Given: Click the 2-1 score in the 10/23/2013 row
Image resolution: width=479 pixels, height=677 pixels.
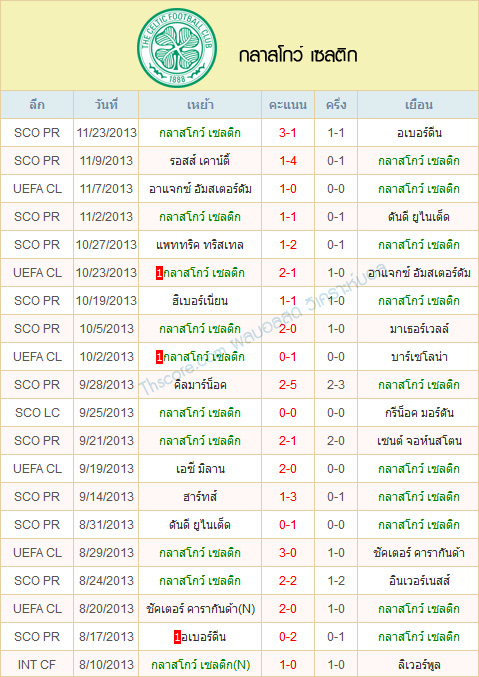Looking at the screenshot, I should [288, 273].
